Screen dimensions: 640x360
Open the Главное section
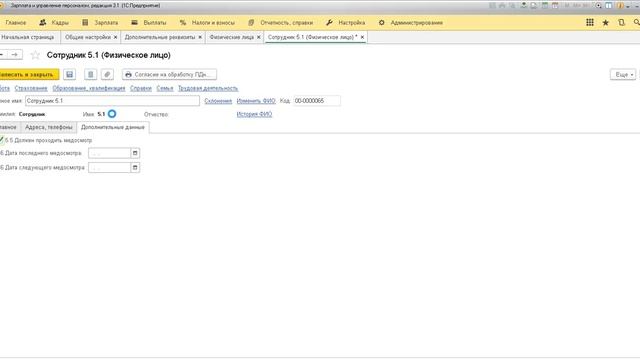click(16, 23)
